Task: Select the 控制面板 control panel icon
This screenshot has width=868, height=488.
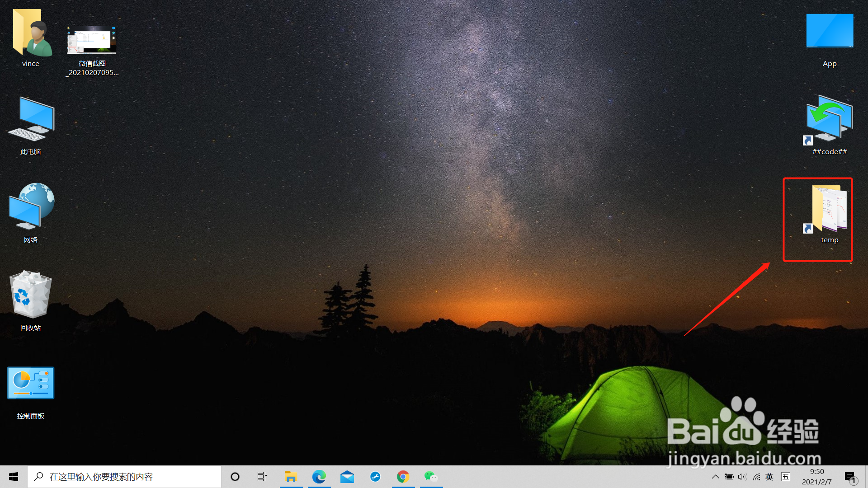Action: (31, 383)
